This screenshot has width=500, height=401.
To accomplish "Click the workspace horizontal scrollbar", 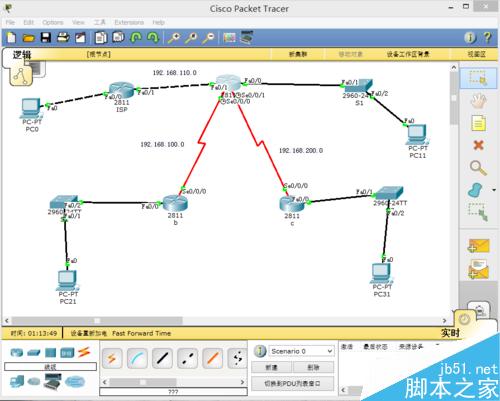I will 97,321.
